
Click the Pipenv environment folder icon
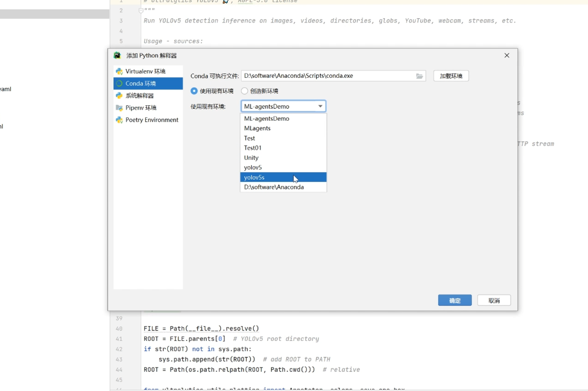pos(119,108)
